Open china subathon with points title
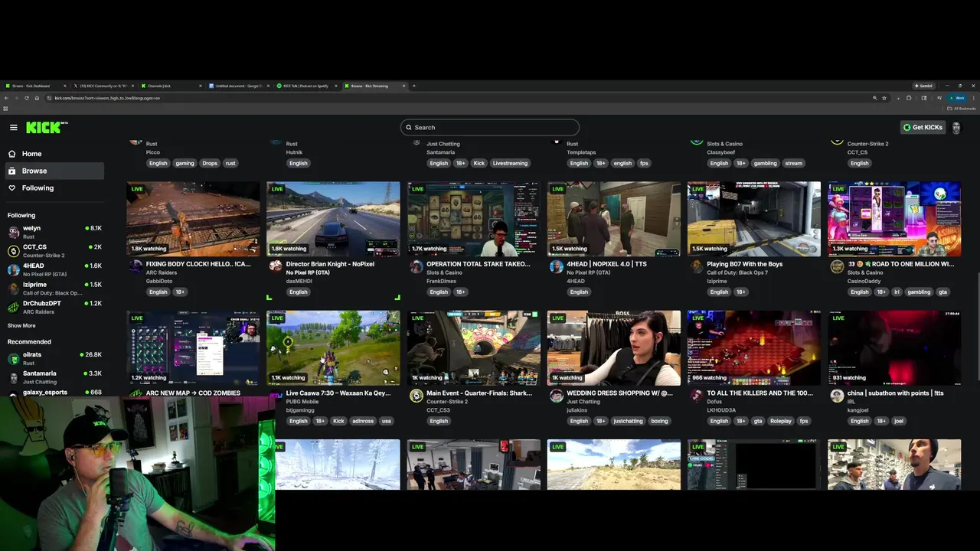Viewport: 980px width, 551px height. pyautogui.click(x=895, y=393)
